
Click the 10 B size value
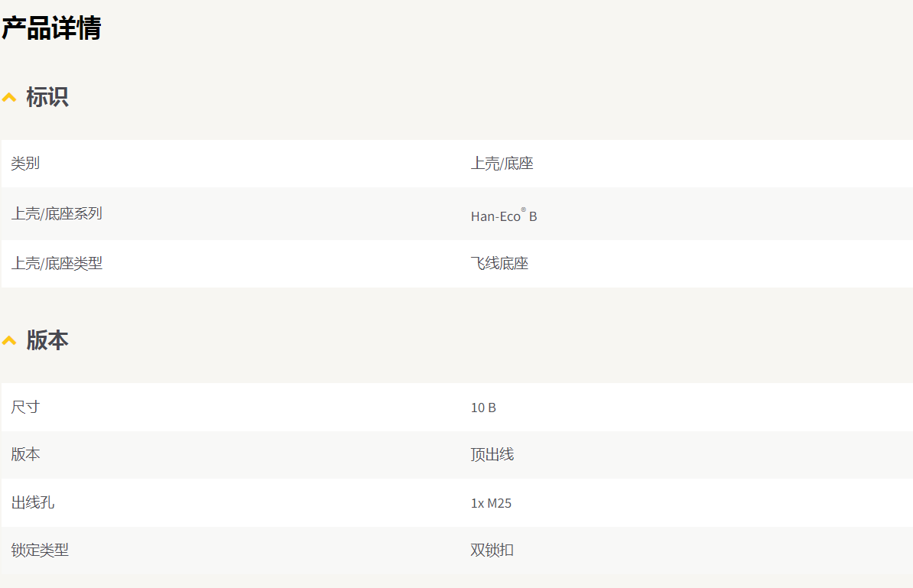click(x=483, y=408)
